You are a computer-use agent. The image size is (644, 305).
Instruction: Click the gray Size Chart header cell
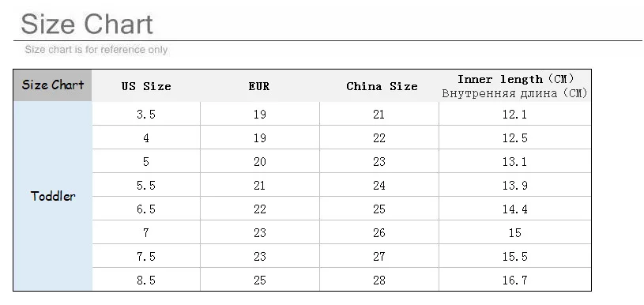click(x=53, y=85)
